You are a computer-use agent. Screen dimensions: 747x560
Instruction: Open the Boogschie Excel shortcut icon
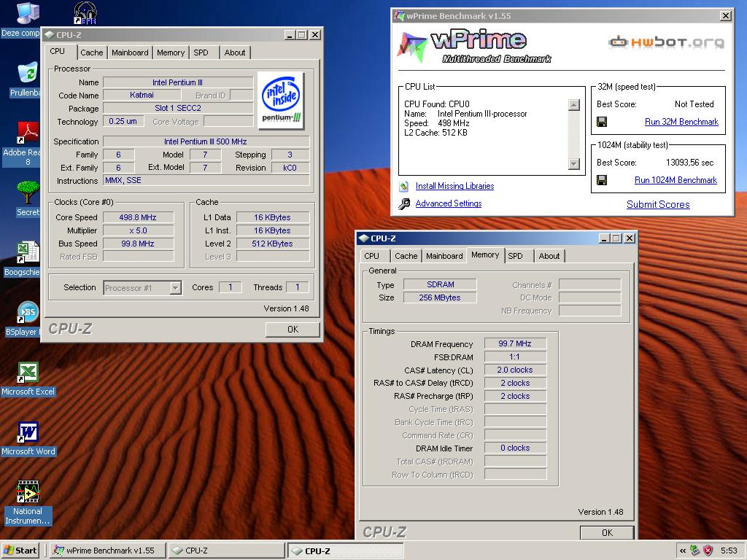[x=28, y=252]
